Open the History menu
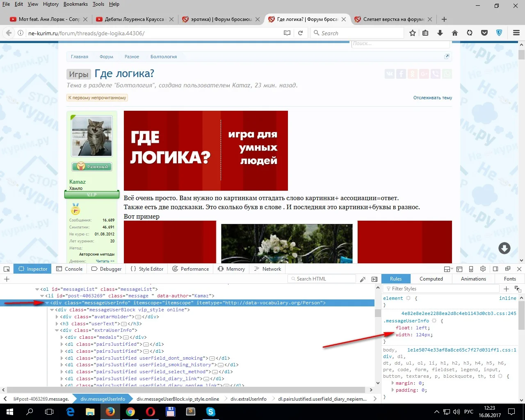Screen dimensions: 525x420 coord(51,4)
